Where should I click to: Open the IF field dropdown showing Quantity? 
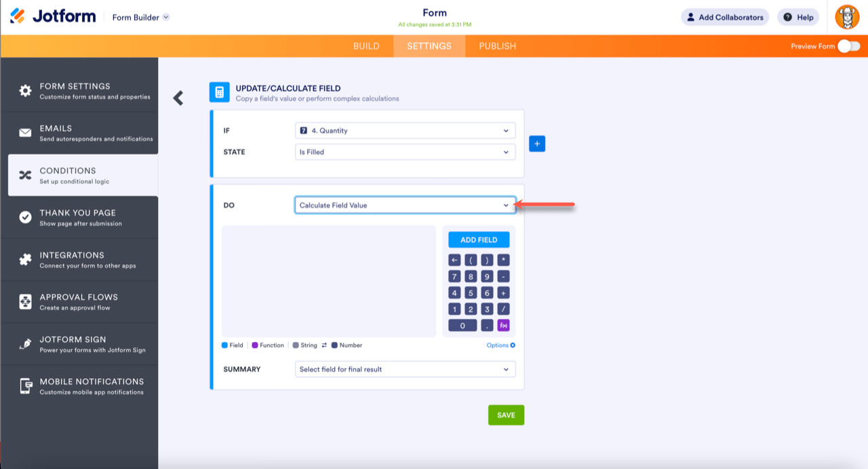click(x=405, y=130)
